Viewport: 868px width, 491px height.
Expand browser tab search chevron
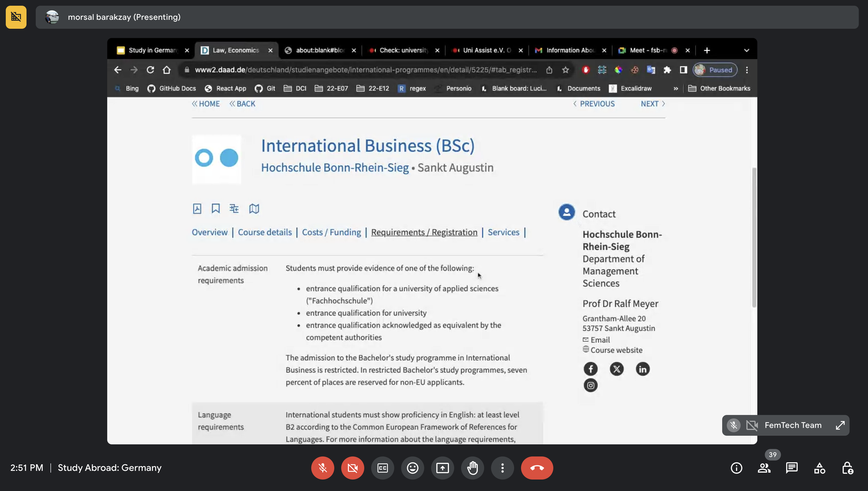pos(746,50)
